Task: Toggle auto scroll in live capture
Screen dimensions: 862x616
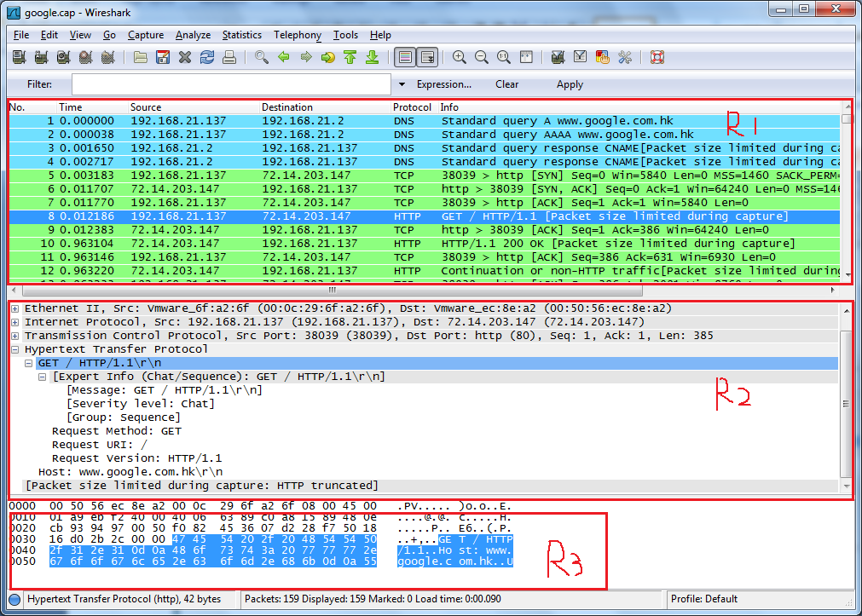Action: coord(427,57)
